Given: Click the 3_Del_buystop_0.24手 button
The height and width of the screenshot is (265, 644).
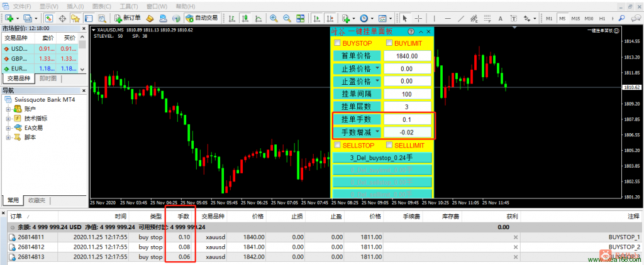Looking at the screenshot, I should [382, 158].
